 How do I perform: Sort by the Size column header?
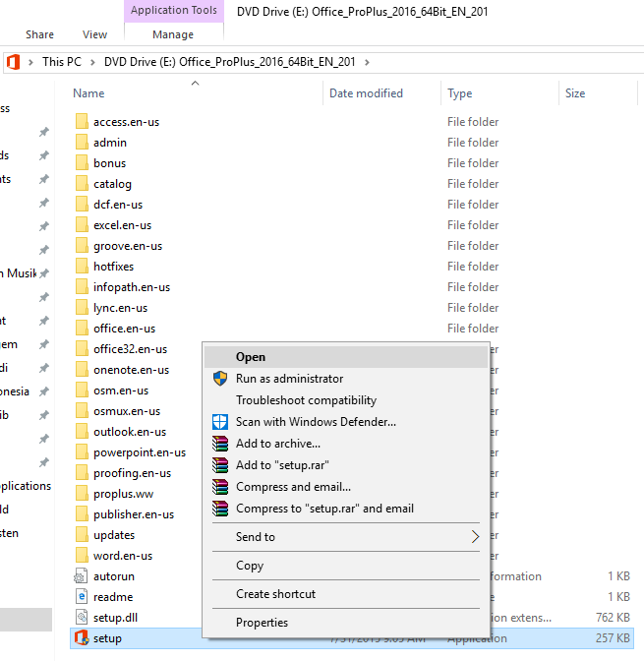coord(575,93)
